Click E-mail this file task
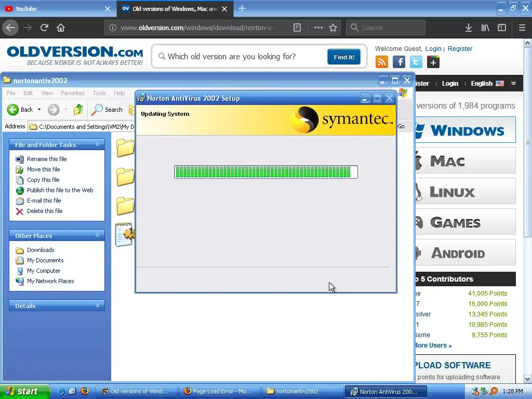This screenshot has width=532, height=399. pyautogui.click(x=44, y=201)
